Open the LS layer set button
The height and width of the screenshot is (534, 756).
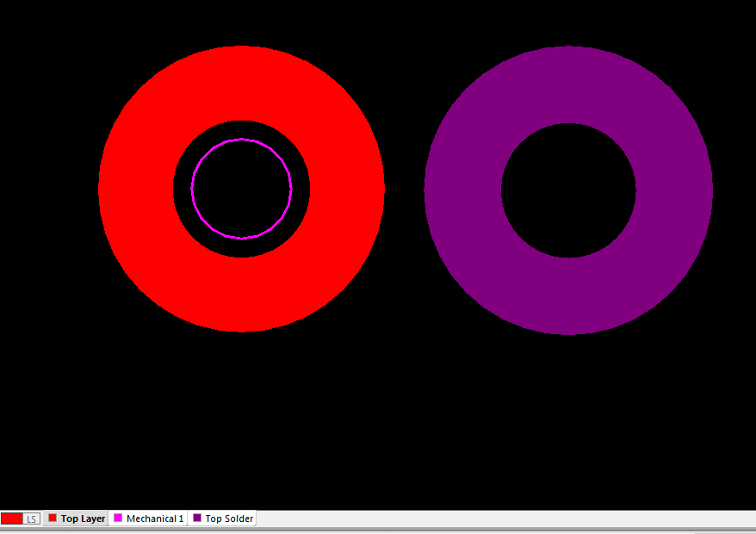point(31,518)
